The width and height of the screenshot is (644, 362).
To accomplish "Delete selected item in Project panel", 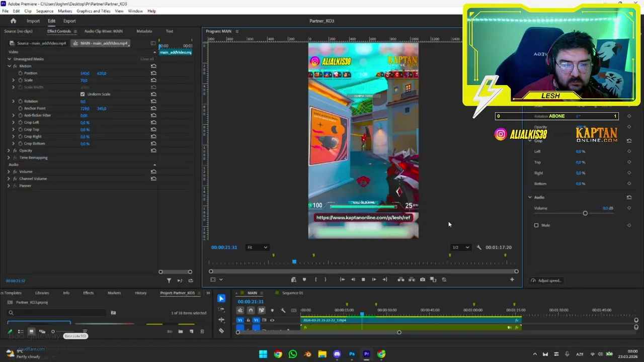I will [x=202, y=332].
